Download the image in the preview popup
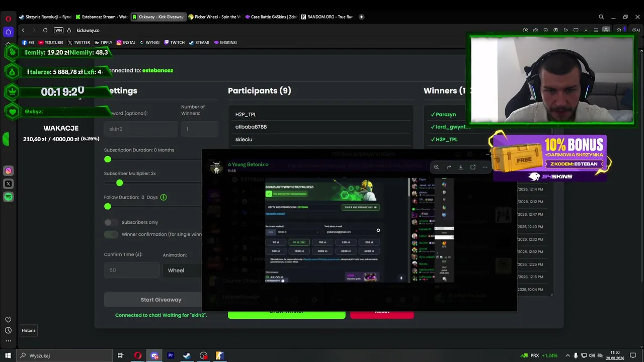 [x=461, y=167]
